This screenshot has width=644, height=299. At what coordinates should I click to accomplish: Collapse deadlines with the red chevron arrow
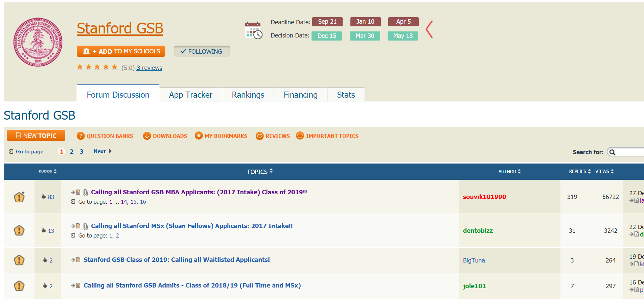coord(429,29)
